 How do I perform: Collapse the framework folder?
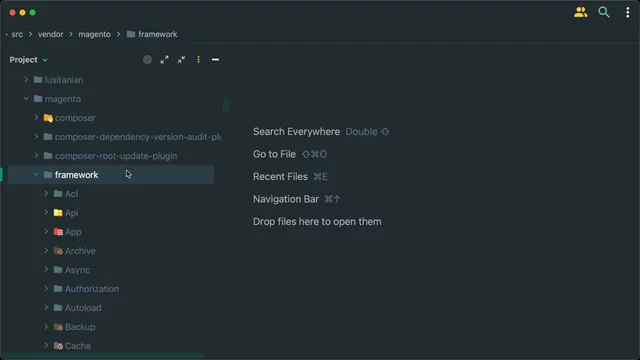(x=36, y=175)
